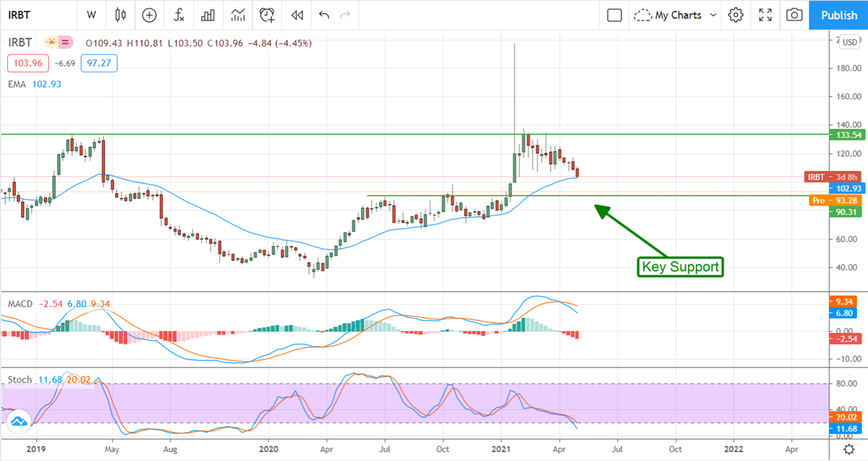
Task: Click the Publish button
Action: pos(839,14)
